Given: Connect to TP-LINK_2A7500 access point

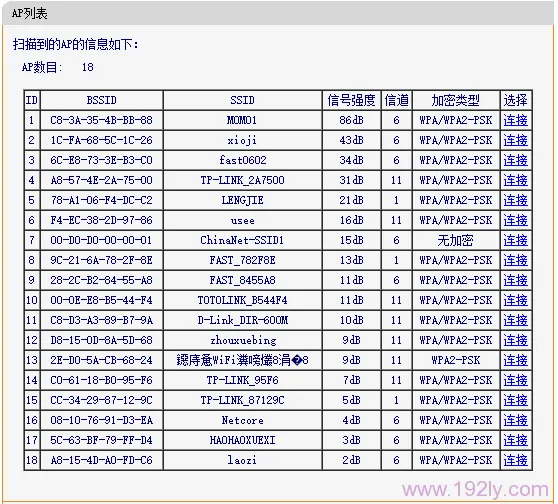Looking at the screenshot, I should [x=515, y=180].
